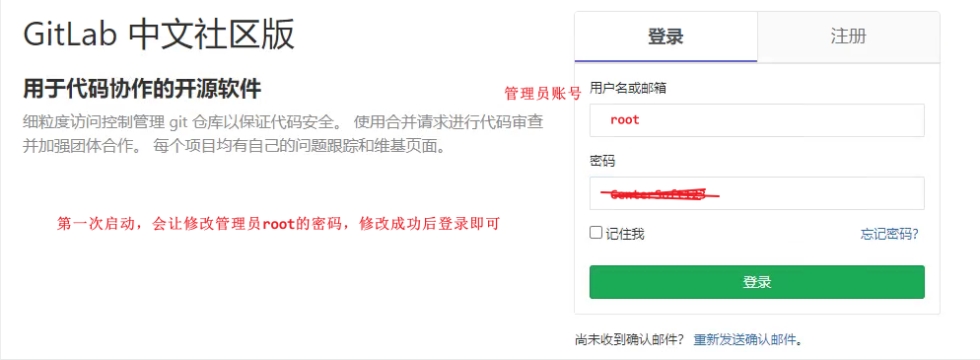Viewport: 980px width, 360px height.
Task: Click the GitLab word in the title
Action: tap(70, 36)
